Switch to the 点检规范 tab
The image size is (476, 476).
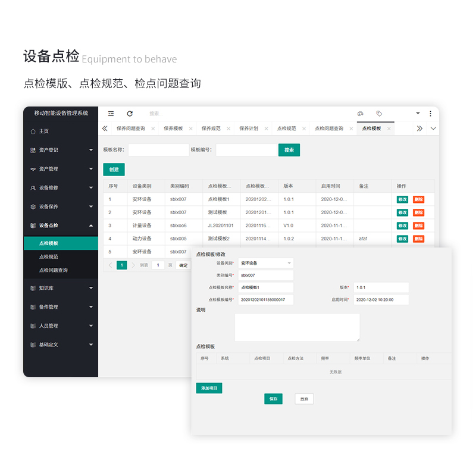point(287,129)
